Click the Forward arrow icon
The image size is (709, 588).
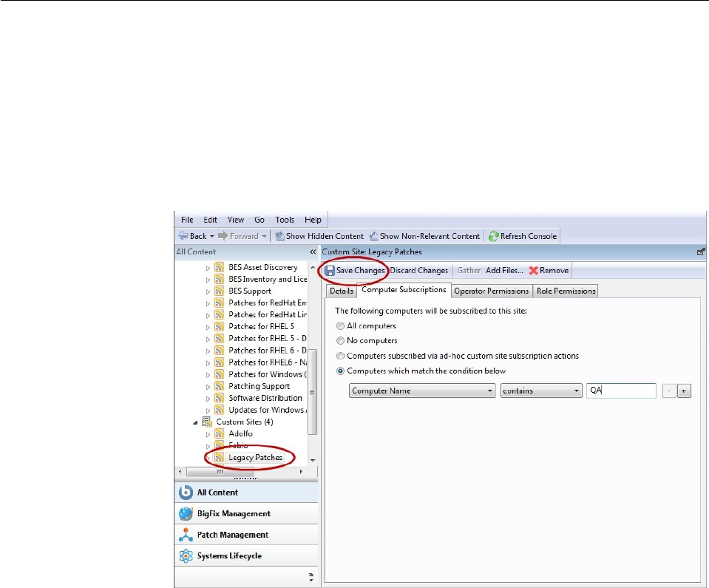coord(223,236)
